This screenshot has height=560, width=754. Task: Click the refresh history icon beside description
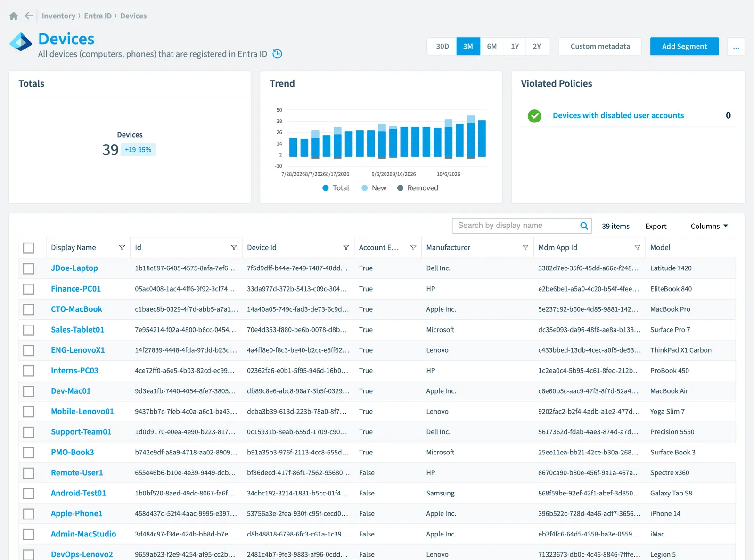tap(278, 54)
